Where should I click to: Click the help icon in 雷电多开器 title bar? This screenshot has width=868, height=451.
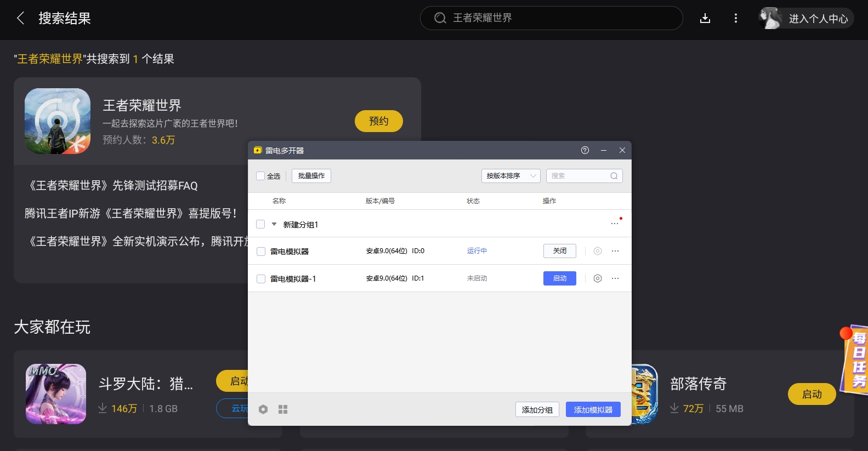585,150
